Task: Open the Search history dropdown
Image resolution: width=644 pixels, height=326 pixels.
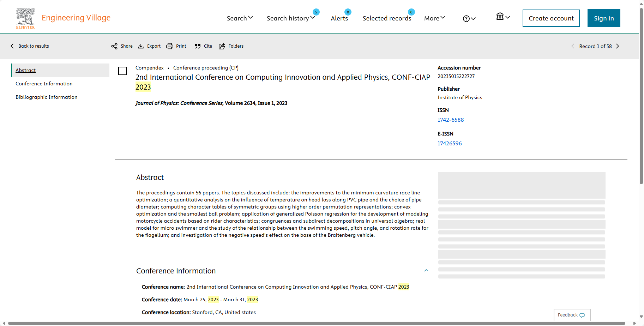Action: [290, 18]
